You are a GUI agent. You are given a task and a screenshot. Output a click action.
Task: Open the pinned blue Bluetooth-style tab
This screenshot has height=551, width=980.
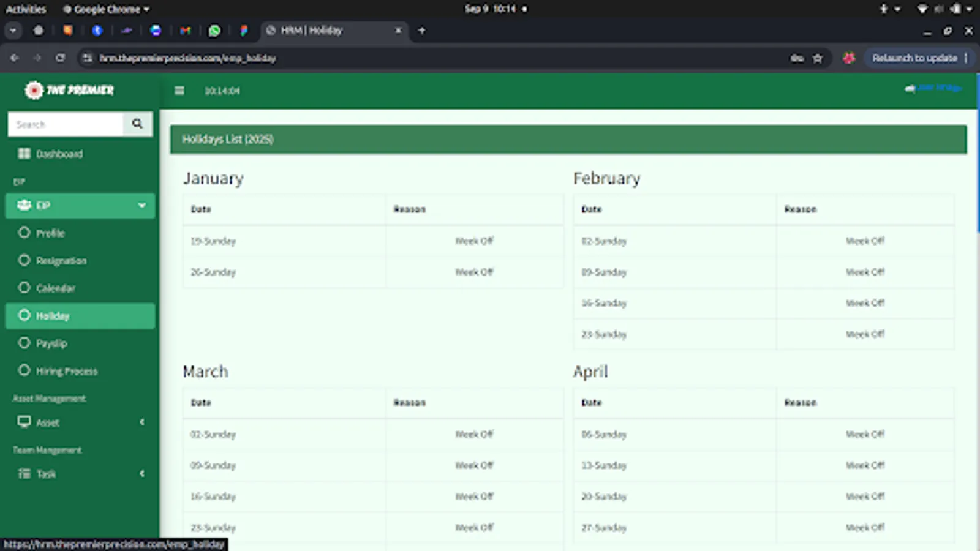click(x=97, y=31)
